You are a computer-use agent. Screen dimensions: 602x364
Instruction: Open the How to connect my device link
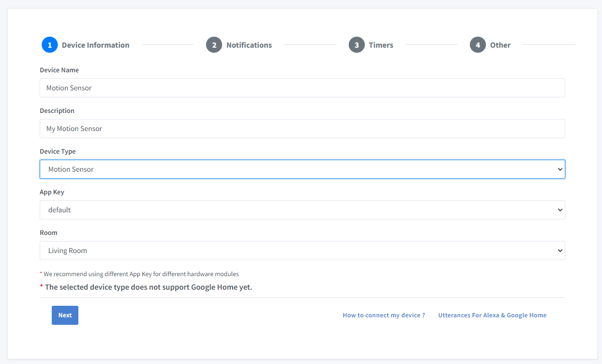[x=384, y=315]
